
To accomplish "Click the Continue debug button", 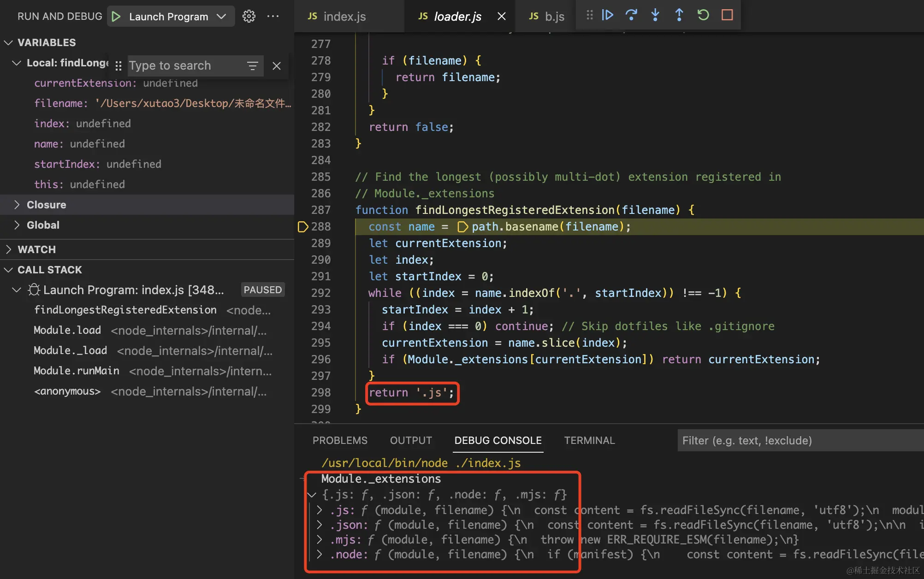I will [608, 15].
